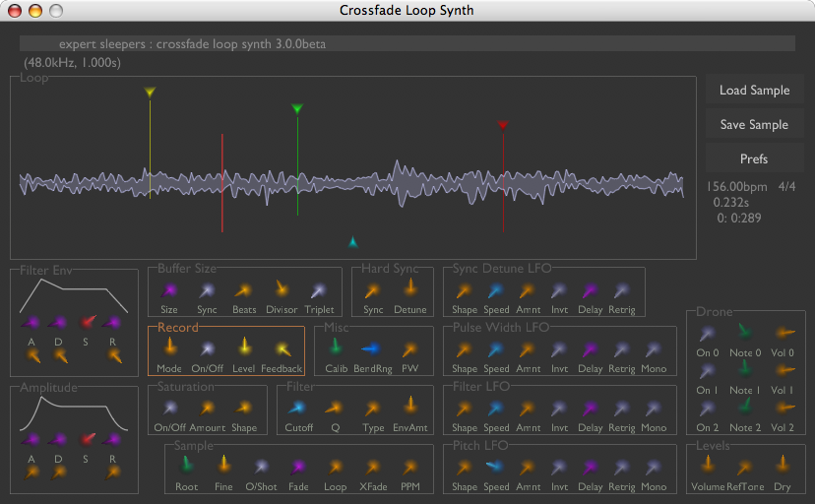
Task: Toggle the Record On/Off knob
Action: (208, 349)
